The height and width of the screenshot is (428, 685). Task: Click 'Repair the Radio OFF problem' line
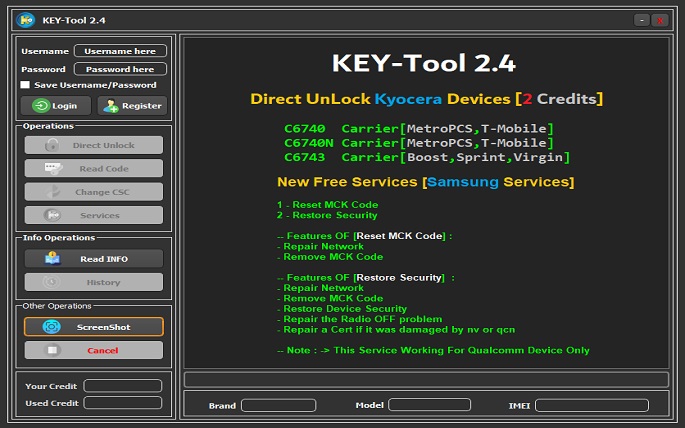click(360, 319)
